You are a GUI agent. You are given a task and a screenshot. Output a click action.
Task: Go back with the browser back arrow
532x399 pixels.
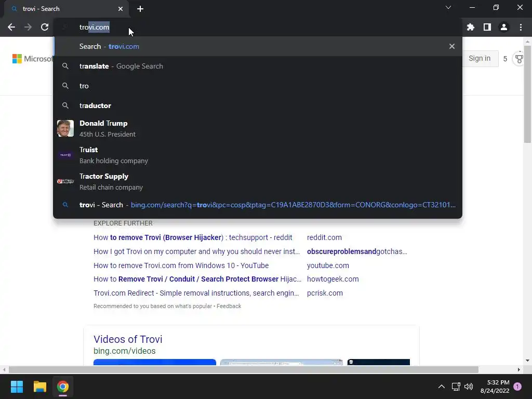pos(11,27)
